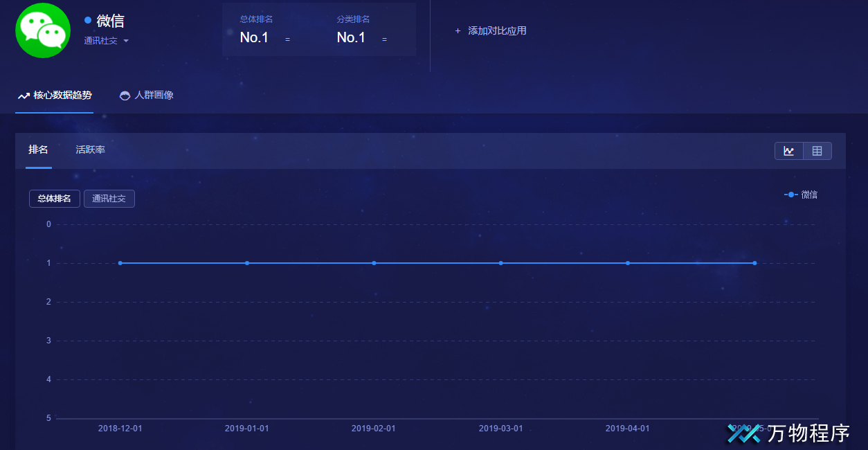The height and width of the screenshot is (450, 868).
Task: Select 总体排名 filter button
Action: (x=55, y=199)
